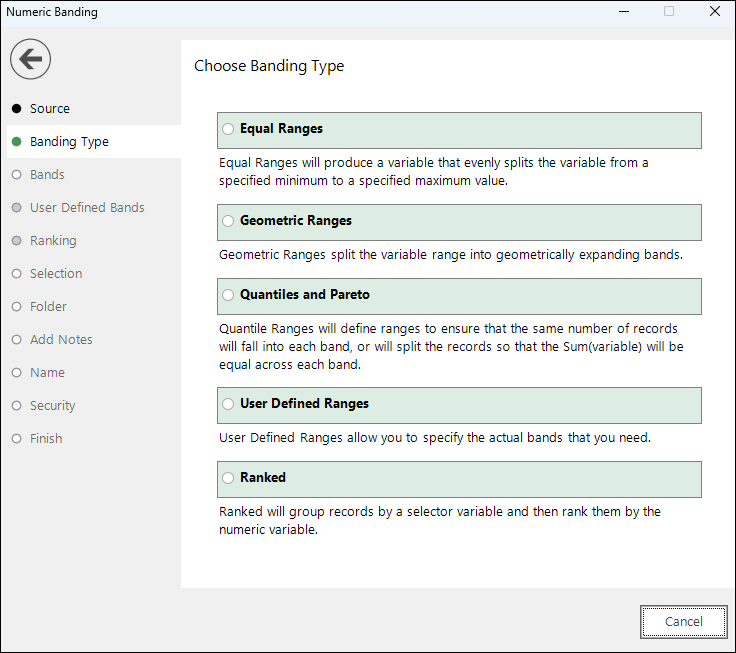Switch to the Ranking step
The width and height of the screenshot is (736, 653).
point(53,240)
